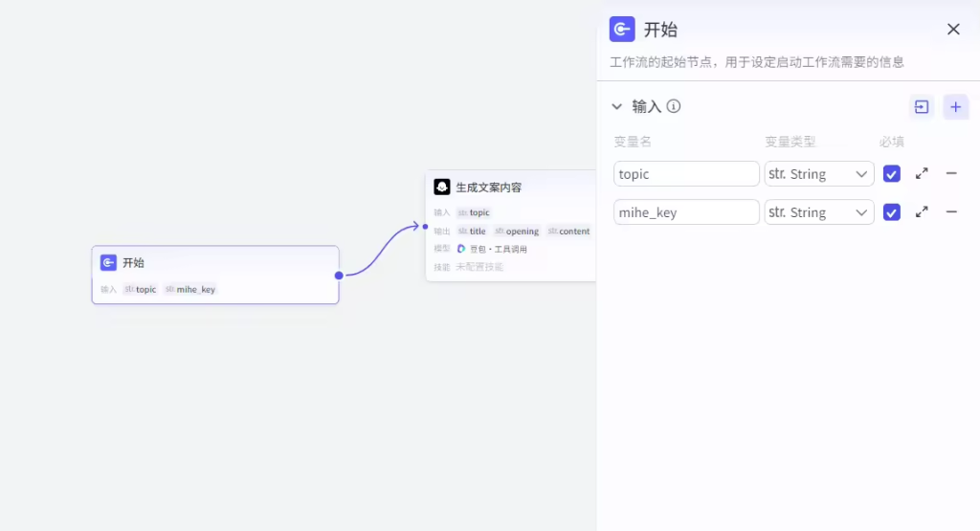Screen dimensions: 980x531
Task: Expand the topic variable row editor
Action: [922, 173]
